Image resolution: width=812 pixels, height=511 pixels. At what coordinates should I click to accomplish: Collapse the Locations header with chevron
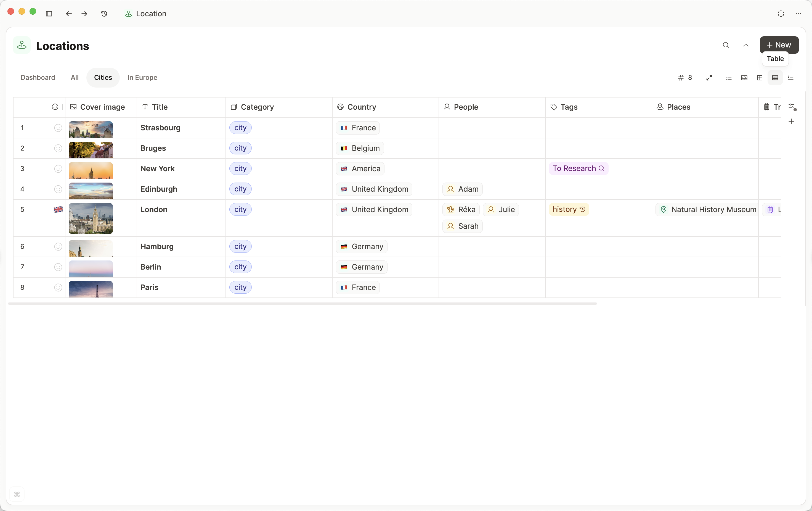[745, 45]
